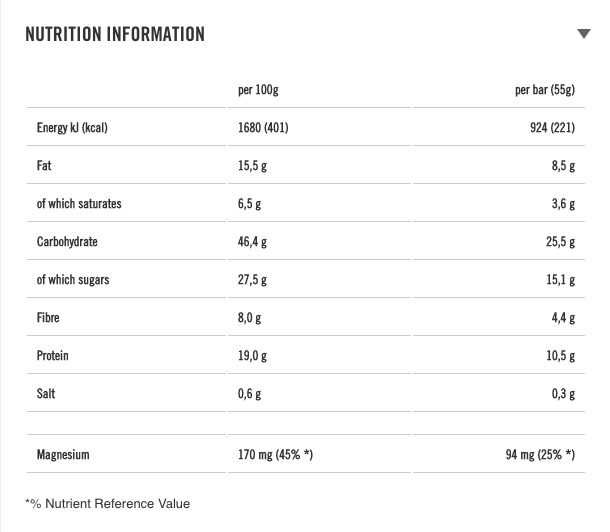Select the 'per bar (55g)' column header
610x532 pixels.
click(545, 90)
